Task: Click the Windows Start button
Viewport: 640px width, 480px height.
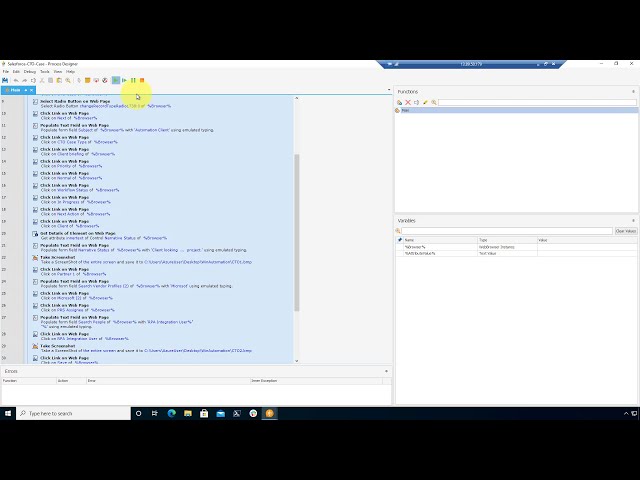Action: [8, 413]
